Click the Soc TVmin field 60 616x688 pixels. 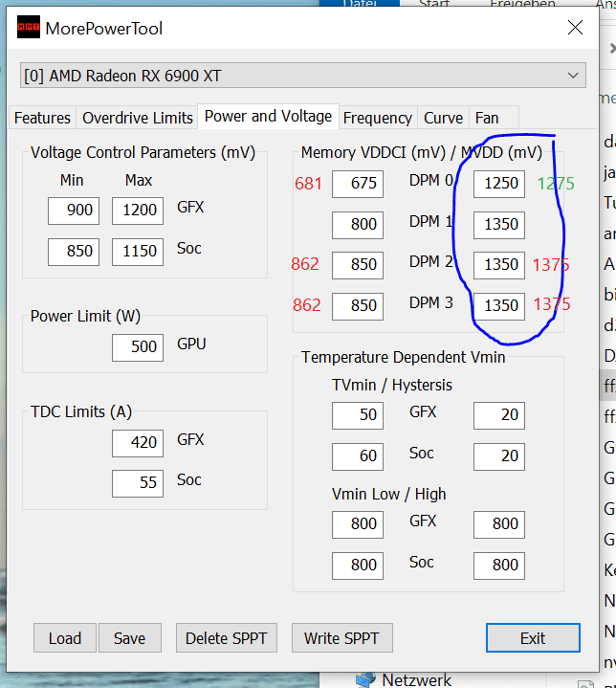click(x=358, y=456)
